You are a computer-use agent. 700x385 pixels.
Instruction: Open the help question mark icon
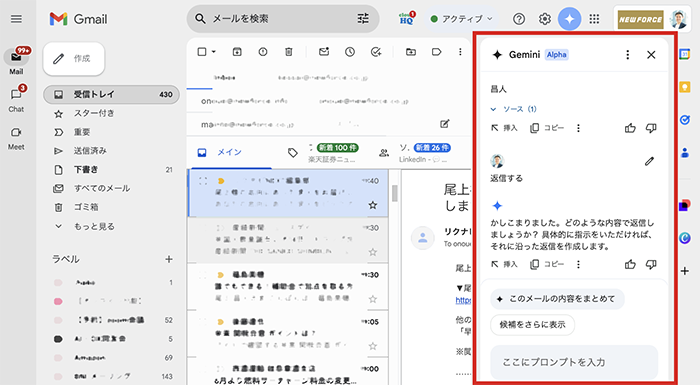click(x=519, y=19)
